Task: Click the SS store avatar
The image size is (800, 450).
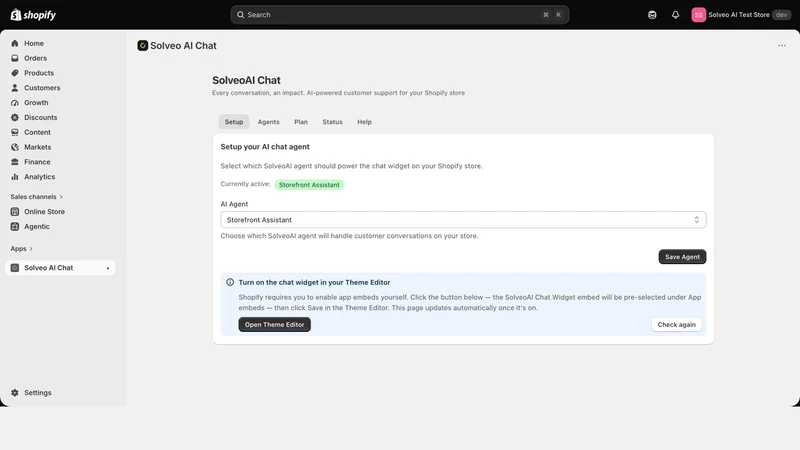Action: point(698,15)
